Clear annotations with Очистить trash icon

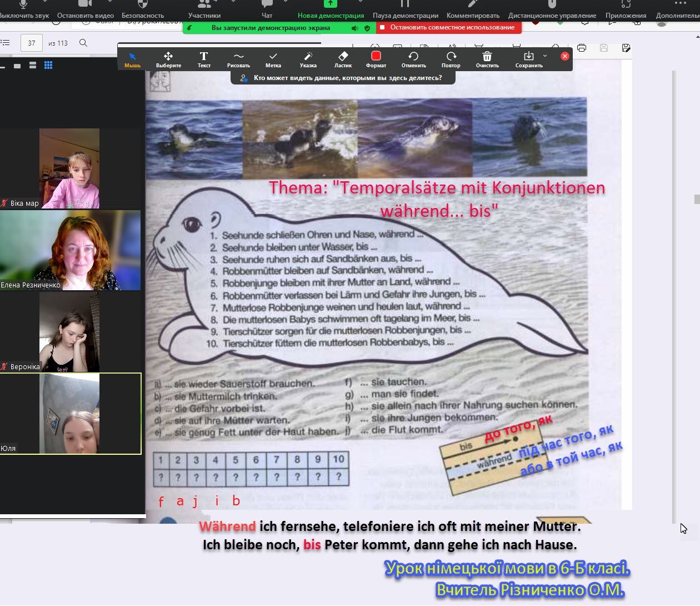coord(487,59)
